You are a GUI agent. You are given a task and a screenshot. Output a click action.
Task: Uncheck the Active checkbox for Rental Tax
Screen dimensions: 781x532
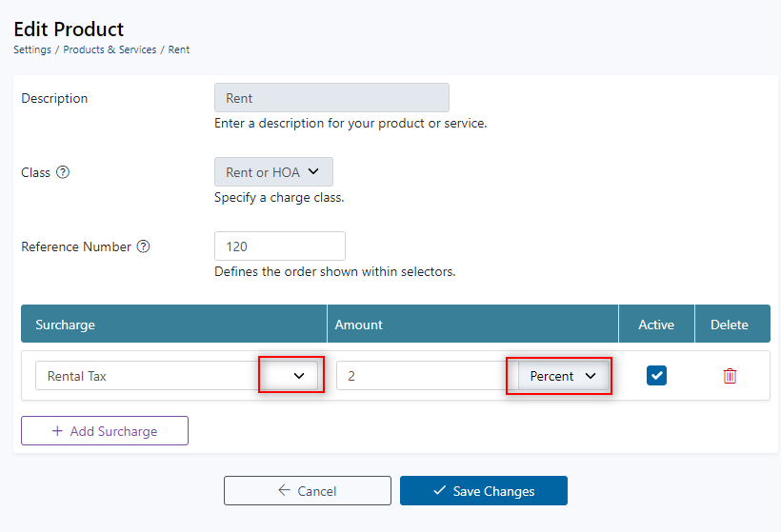tap(656, 376)
